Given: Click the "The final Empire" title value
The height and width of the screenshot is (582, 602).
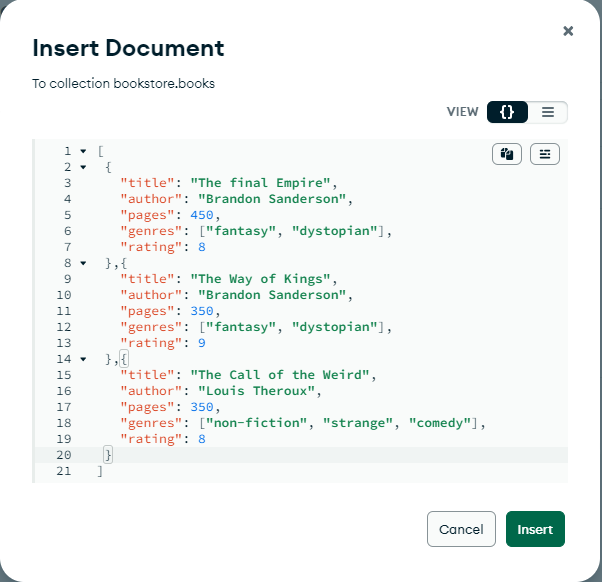Looking at the screenshot, I should tap(260, 183).
